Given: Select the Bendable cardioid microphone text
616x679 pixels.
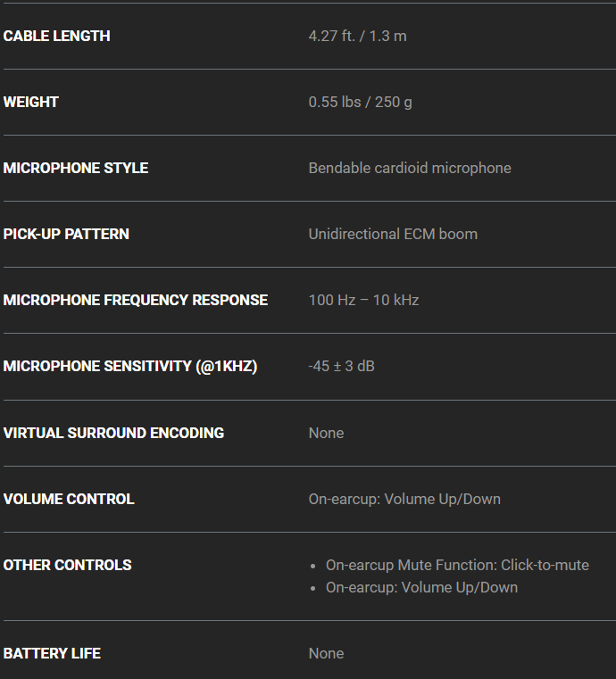Looking at the screenshot, I should 410,169.
